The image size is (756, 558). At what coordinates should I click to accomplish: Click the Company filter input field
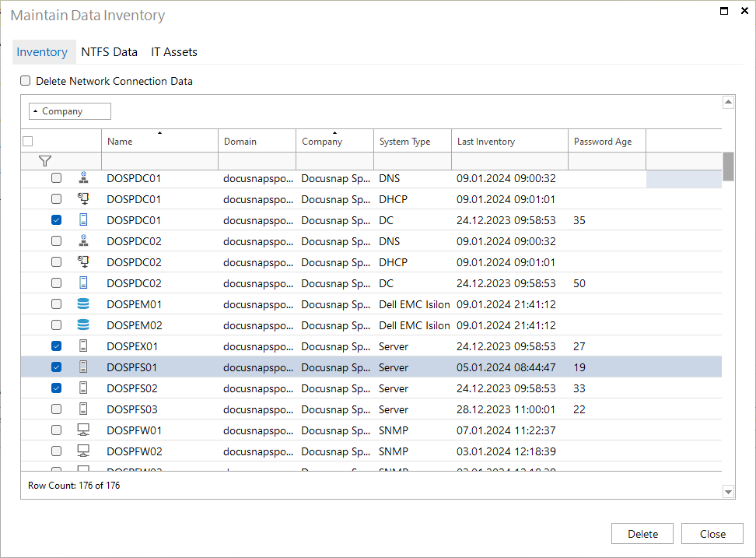(334, 161)
